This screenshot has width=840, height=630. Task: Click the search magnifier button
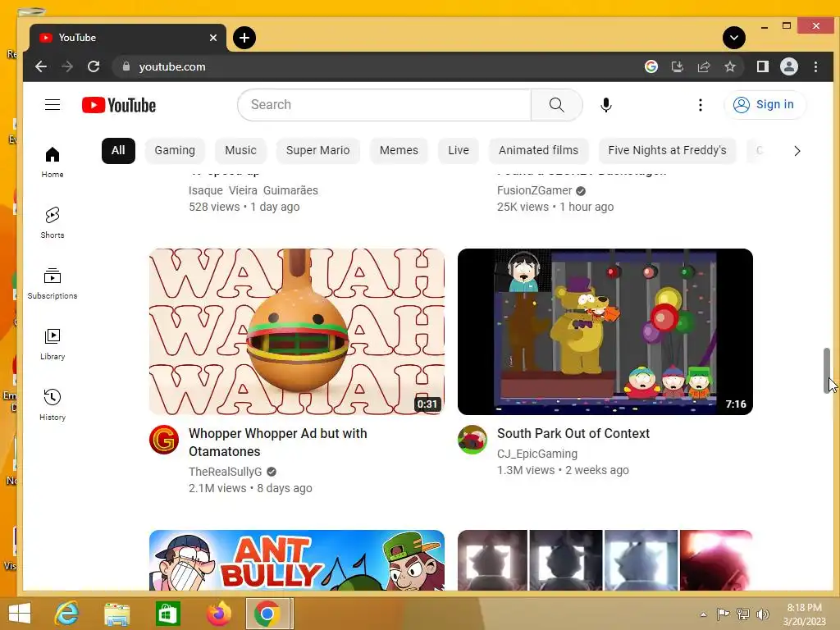(x=557, y=105)
